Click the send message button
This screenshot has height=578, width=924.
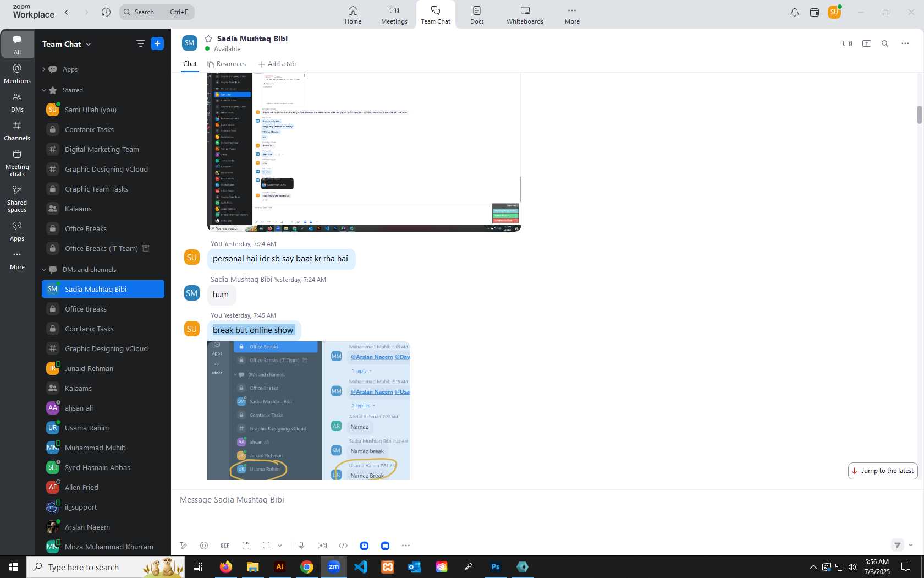point(897,546)
